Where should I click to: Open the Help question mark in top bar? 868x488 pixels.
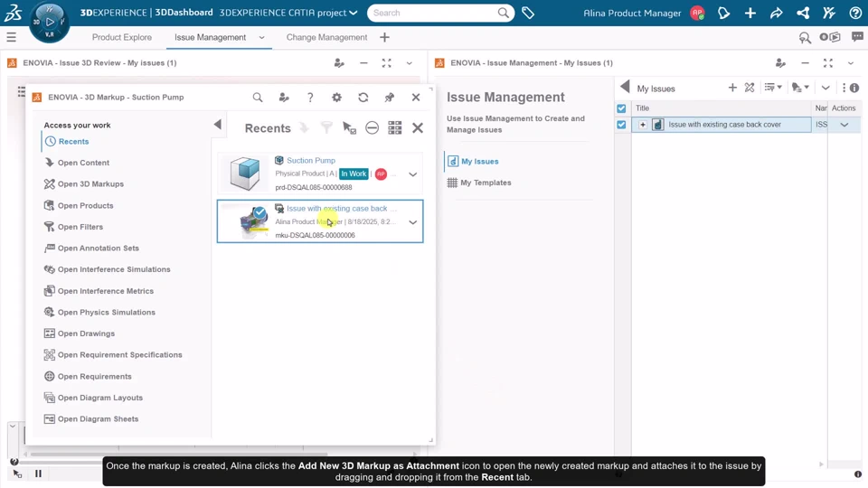855,13
